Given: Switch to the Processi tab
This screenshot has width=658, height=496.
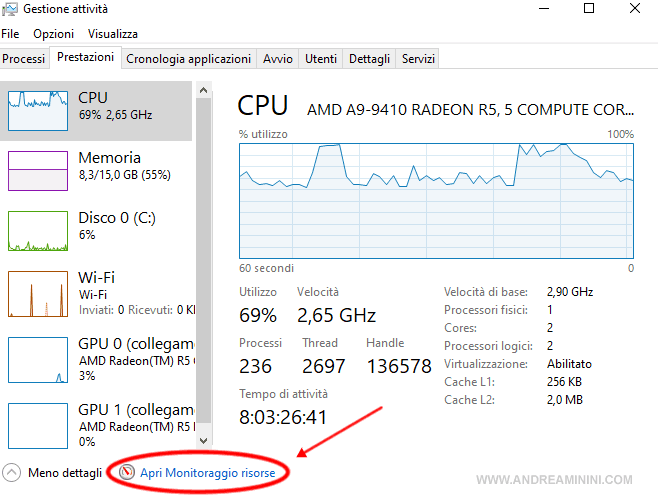Looking at the screenshot, I should (x=24, y=59).
